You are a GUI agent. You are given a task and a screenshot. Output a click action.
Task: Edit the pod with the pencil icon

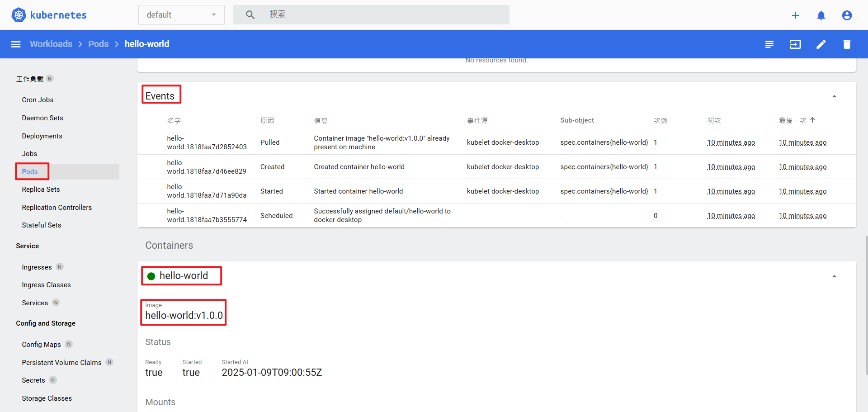821,44
